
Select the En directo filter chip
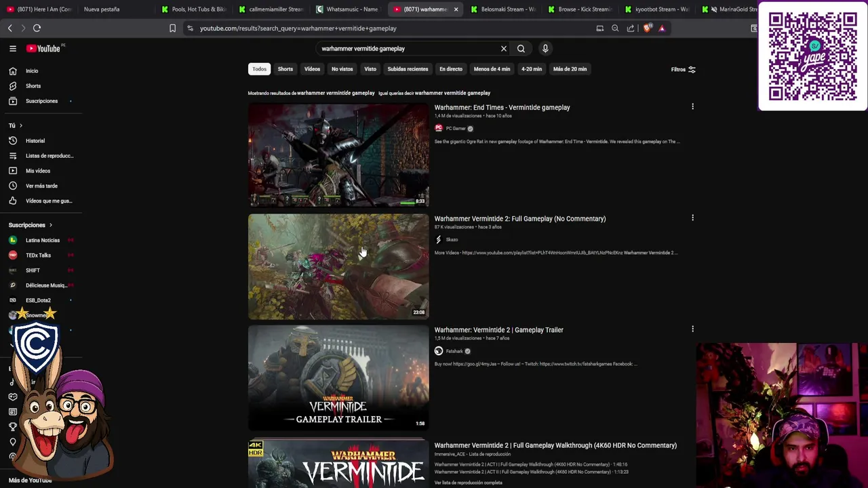pyautogui.click(x=451, y=69)
